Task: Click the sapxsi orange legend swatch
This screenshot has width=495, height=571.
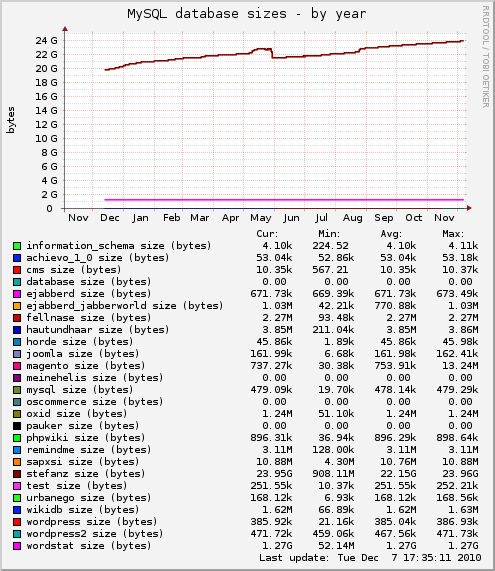Action: [x=17, y=462]
